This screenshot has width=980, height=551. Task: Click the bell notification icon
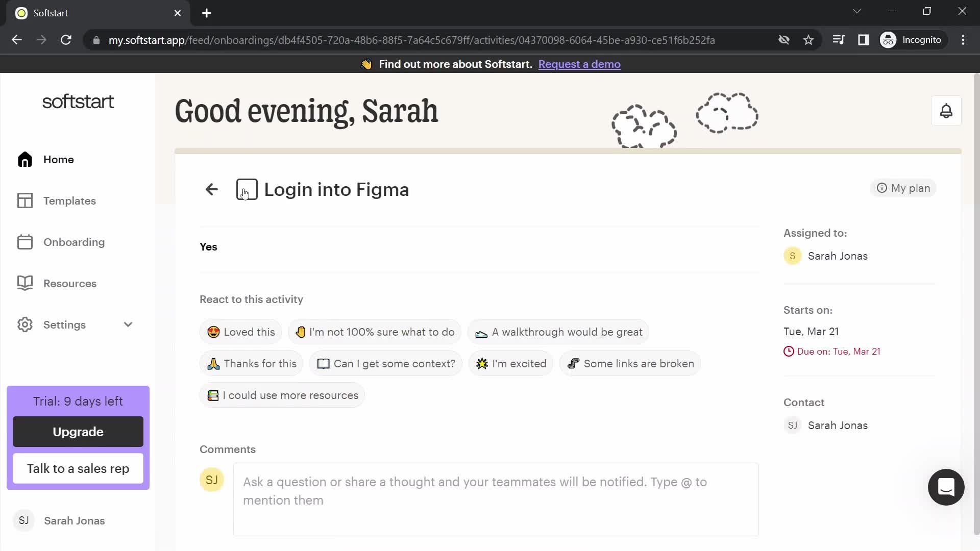point(946,112)
